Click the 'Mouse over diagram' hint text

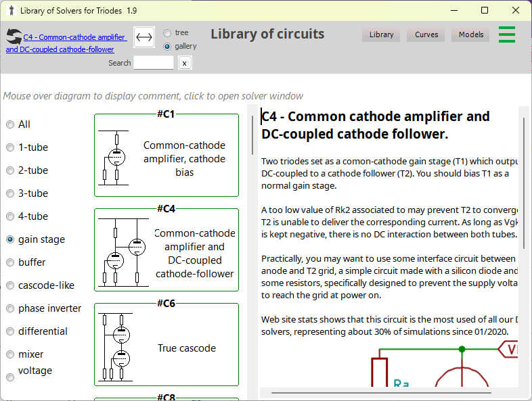click(153, 96)
